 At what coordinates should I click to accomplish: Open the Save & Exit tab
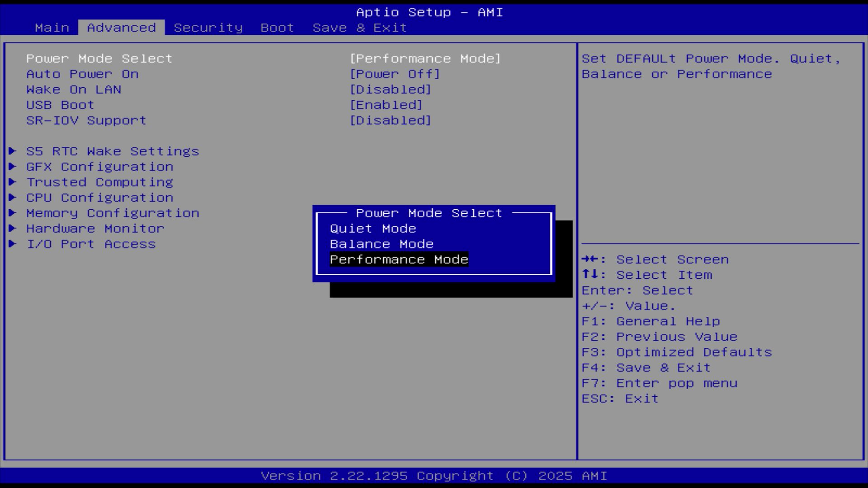point(359,28)
